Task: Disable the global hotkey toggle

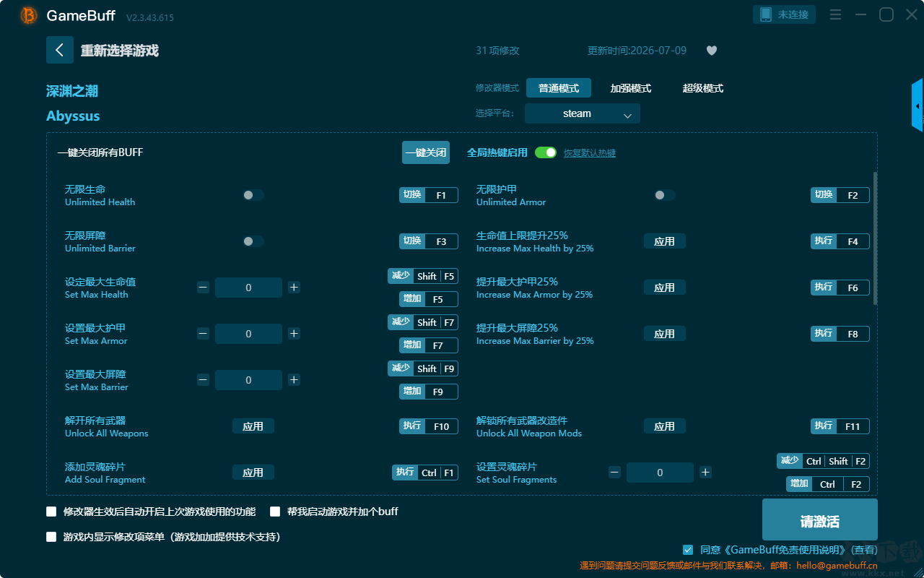Action: 546,152
